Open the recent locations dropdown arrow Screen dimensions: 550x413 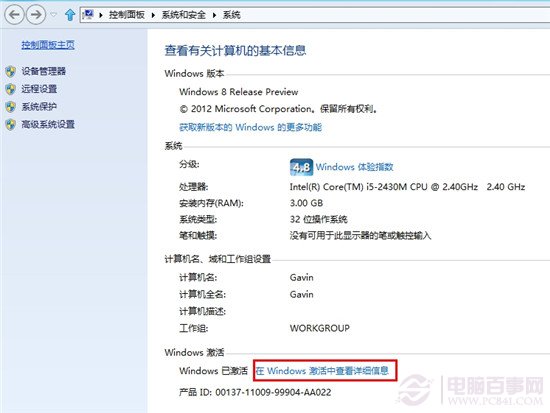click(53, 15)
